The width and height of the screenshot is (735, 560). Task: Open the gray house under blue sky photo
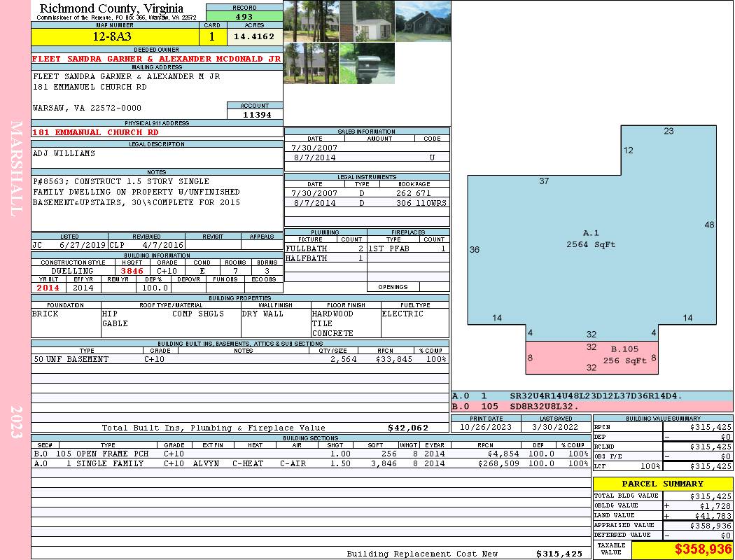click(423, 21)
